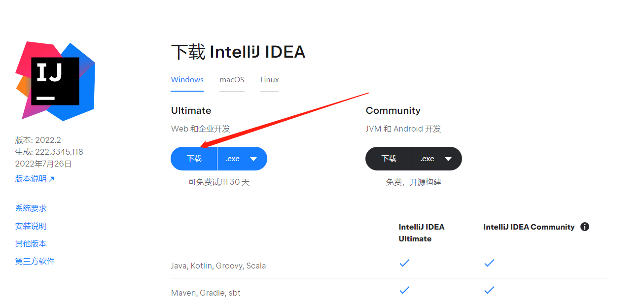
Task: Switch to the macOS tab
Action: 232,80
